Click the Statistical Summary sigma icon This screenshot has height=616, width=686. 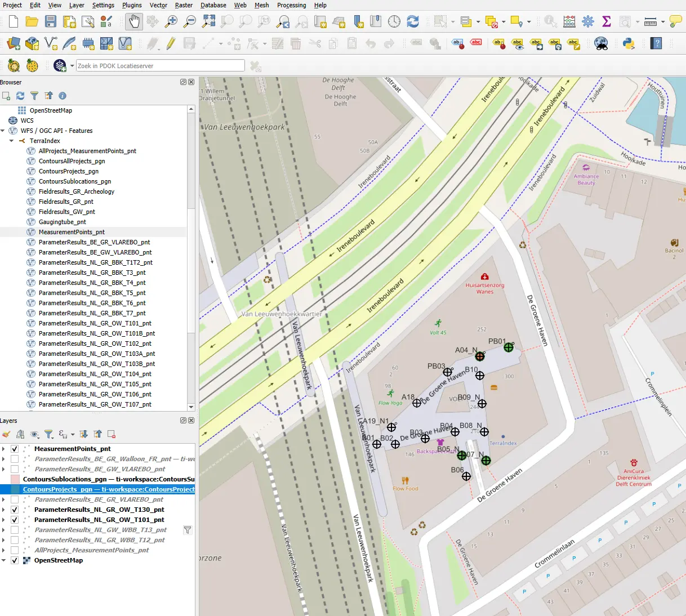[x=607, y=22]
